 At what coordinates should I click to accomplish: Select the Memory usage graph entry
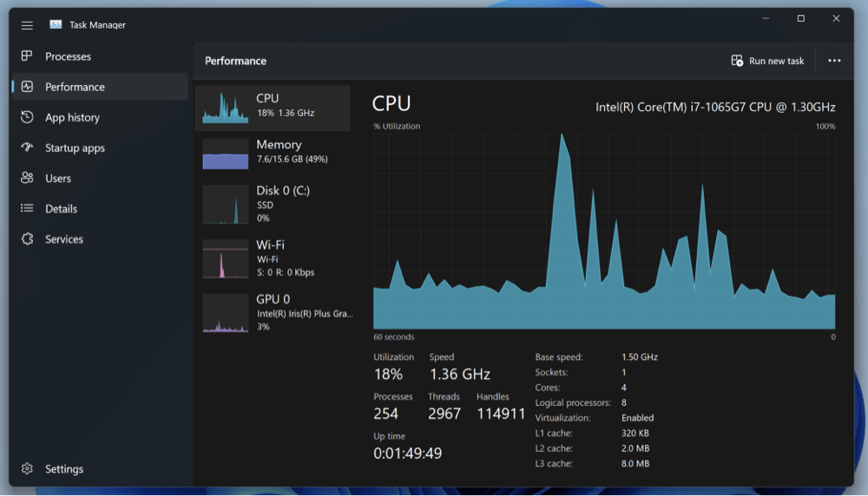pos(226,153)
